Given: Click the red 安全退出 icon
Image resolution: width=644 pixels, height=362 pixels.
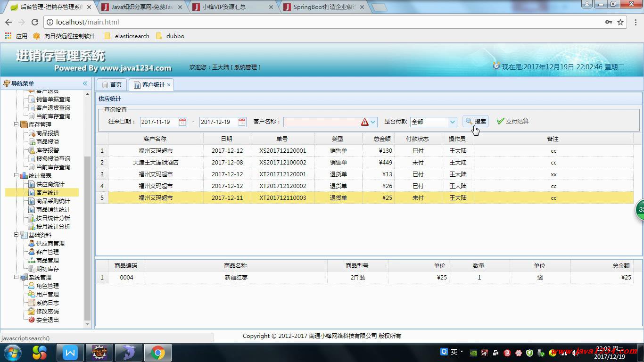Looking at the screenshot, I should (x=32, y=320).
